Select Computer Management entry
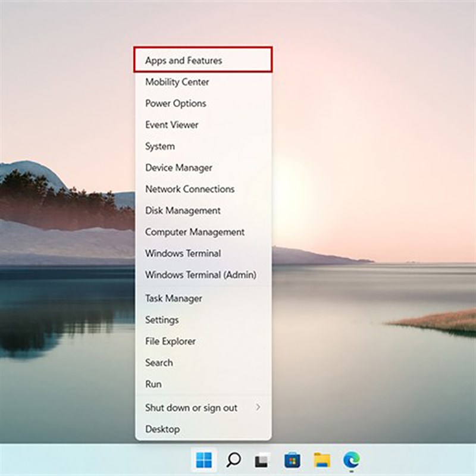 pos(195,232)
